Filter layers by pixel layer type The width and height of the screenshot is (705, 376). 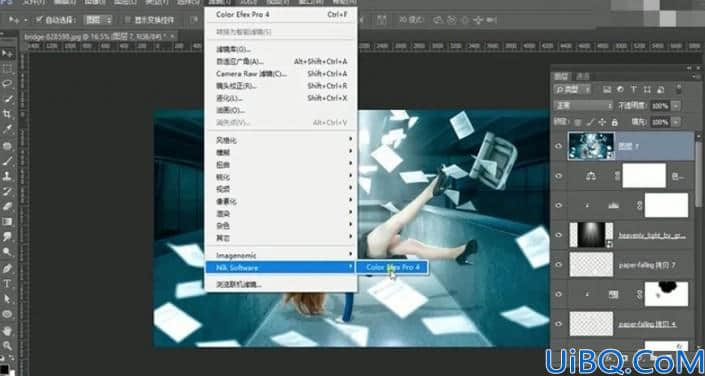[x=607, y=90]
